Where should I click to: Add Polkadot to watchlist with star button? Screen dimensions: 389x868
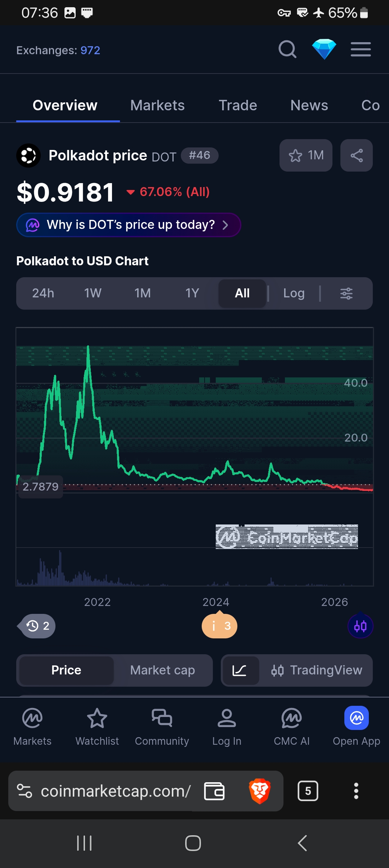point(306,155)
